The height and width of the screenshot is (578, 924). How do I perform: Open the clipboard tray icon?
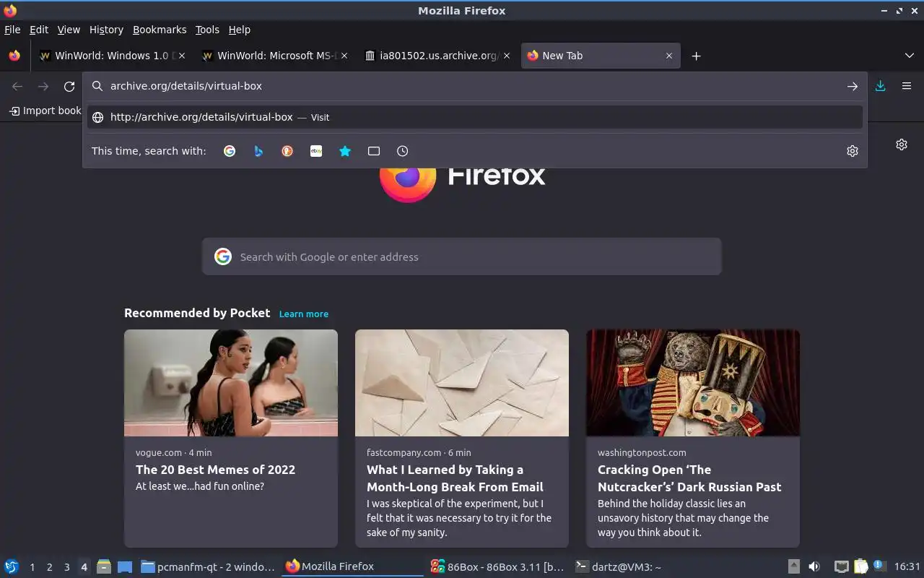860,566
